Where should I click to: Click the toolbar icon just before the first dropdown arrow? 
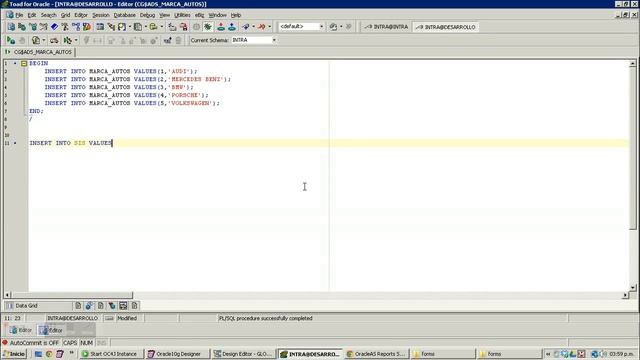pos(122,27)
